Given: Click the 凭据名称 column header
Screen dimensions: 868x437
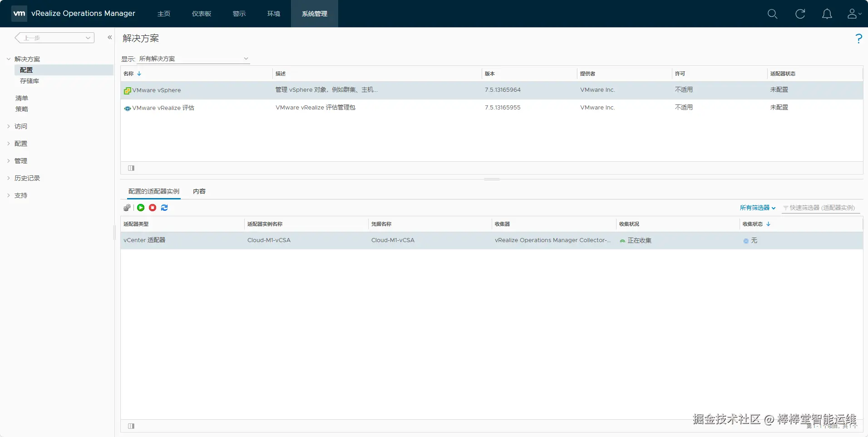Looking at the screenshot, I should [430, 224].
